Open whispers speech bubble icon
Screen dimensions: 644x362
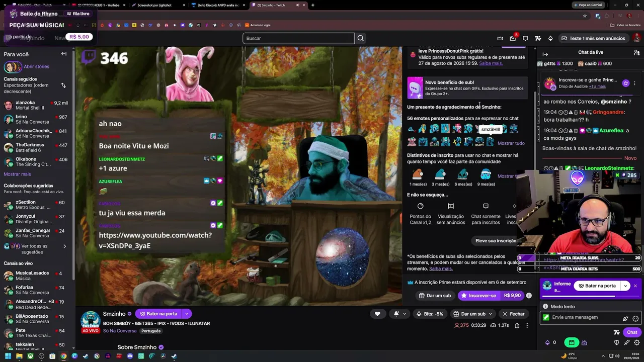[x=525, y=38]
